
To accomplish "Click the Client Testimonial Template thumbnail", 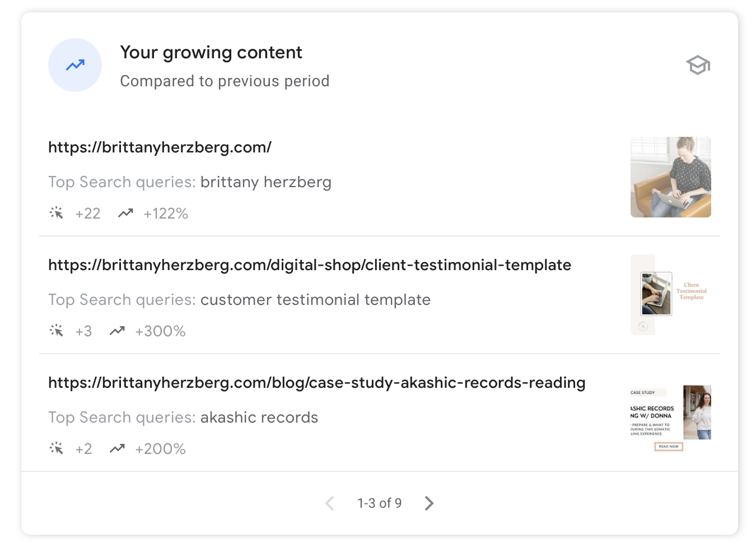I will click(670, 295).
